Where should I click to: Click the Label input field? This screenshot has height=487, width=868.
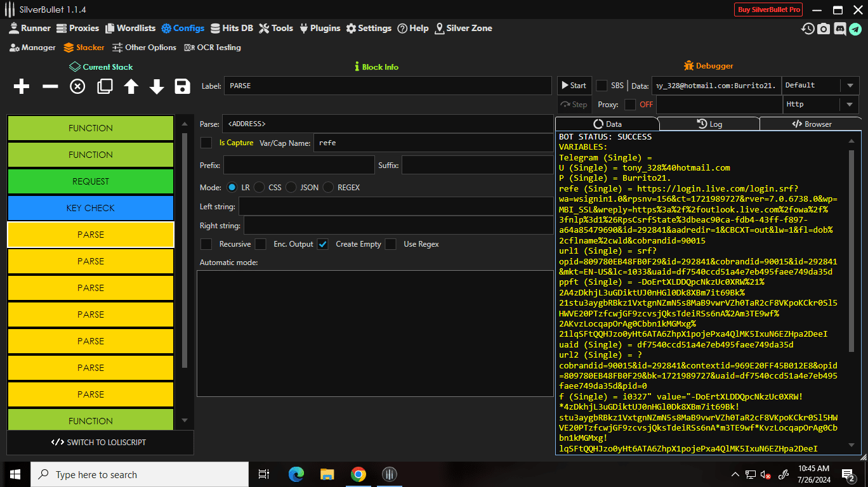click(388, 86)
